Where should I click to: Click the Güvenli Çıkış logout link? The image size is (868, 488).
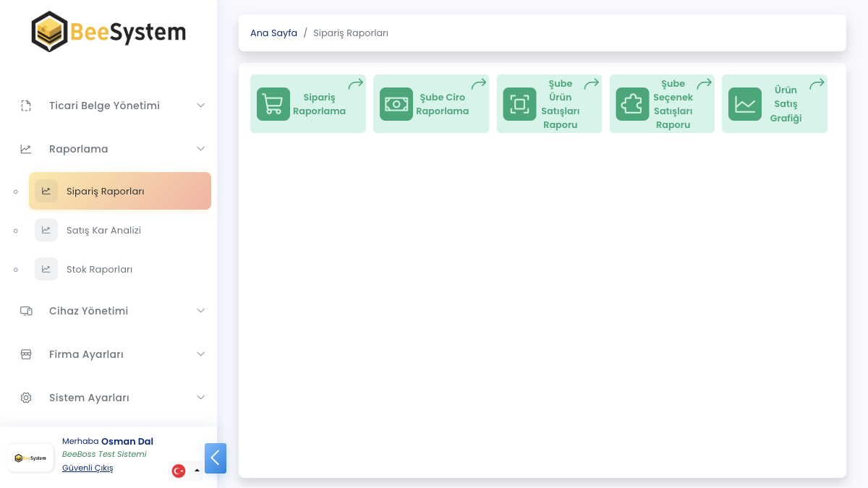tap(88, 468)
